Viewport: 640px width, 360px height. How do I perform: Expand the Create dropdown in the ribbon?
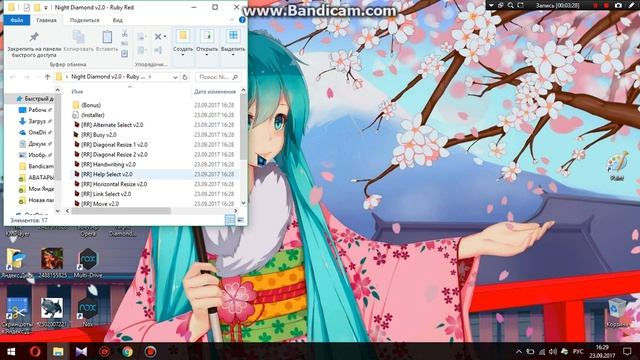(x=183, y=55)
